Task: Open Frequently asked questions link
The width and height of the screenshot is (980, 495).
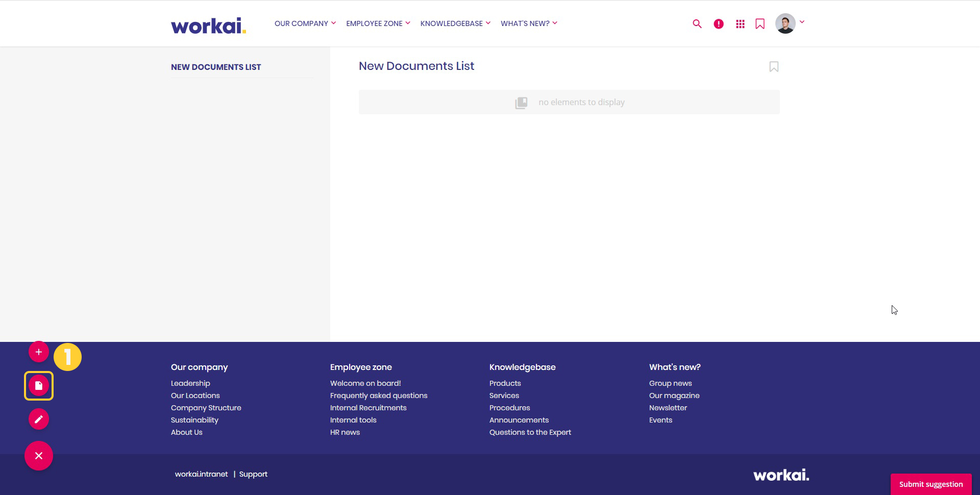Action: point(379,395)
